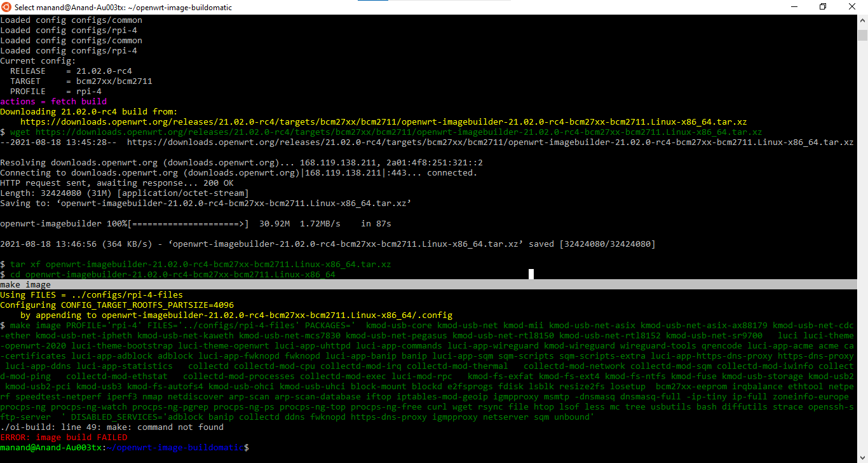Click 'TARGET = bcm27xx/bcm2711' line
The width and height of the screenshot is (868, 463).
click(x=81, y=81)
